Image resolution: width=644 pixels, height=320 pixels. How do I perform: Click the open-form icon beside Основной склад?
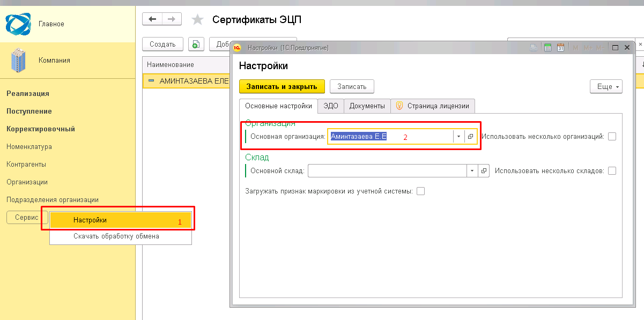[x=484, y=170]
